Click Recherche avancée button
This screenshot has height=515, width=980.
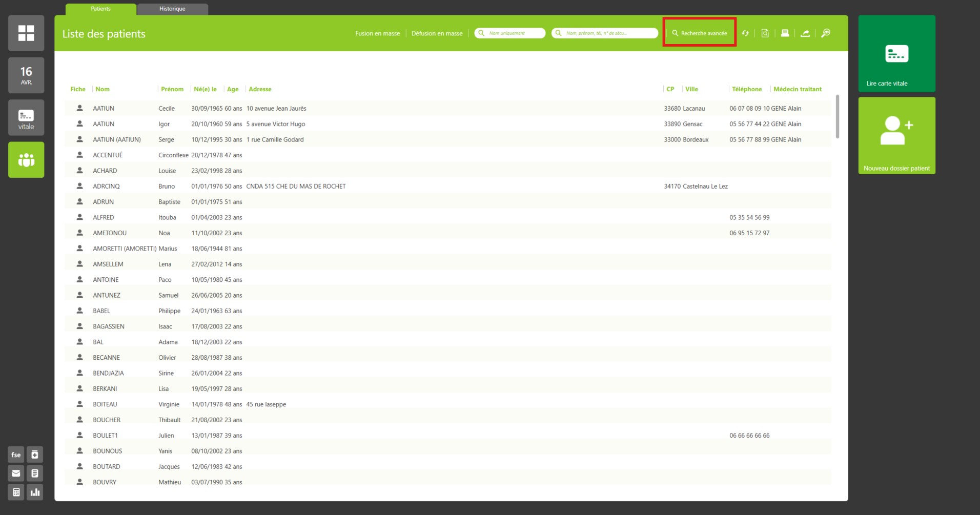point(700,33)
